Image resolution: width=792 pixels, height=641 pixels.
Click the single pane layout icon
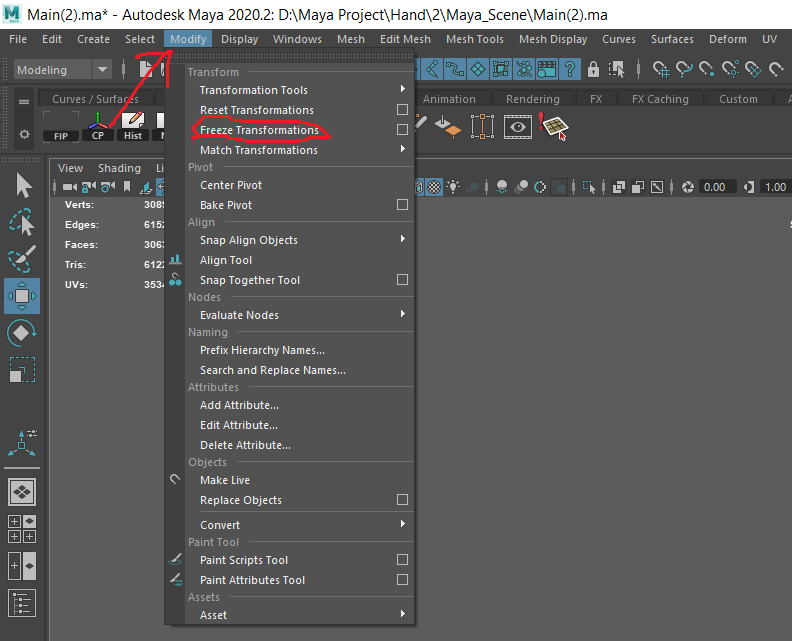[x=22, y=491]
